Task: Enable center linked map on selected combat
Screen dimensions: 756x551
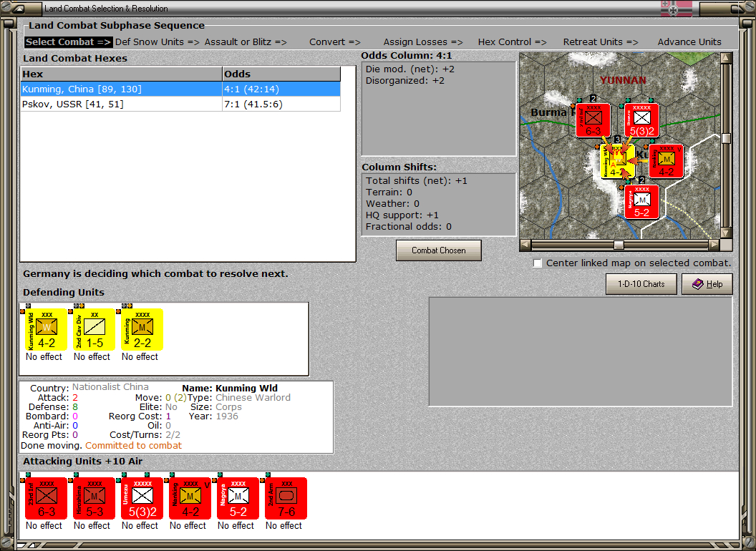Action: [538, 263]
